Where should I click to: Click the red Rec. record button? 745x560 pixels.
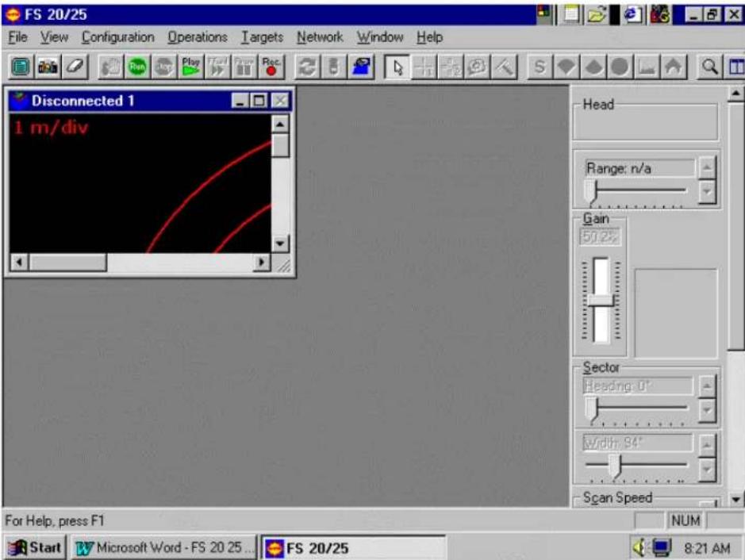(x=271, y=67)
